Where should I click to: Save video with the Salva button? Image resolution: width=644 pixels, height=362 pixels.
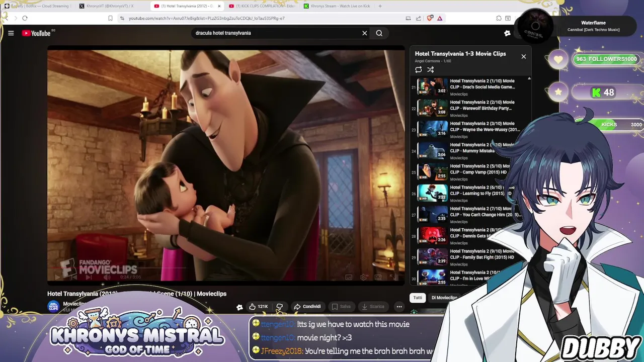coord(341,307)
